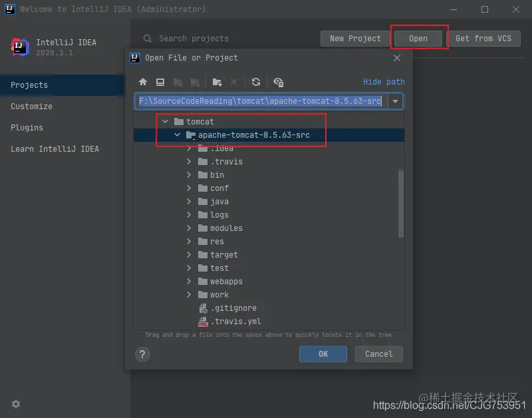Open Learn IntelliJ IDEA tab
The height and width of the screenshot is (418, 532).
point(55,149)
